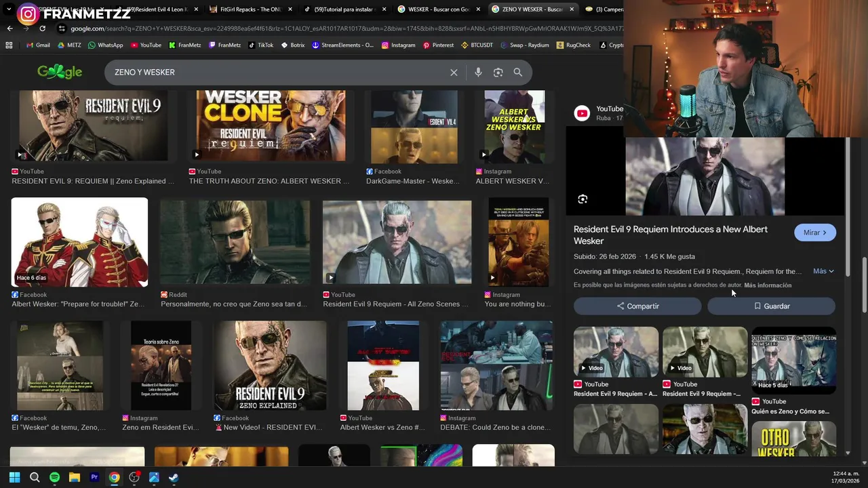The width and height of the screenshot is (868, 488).
Task: Click the Compartir button
Action: pyautogui.click(x=637, y=306)
